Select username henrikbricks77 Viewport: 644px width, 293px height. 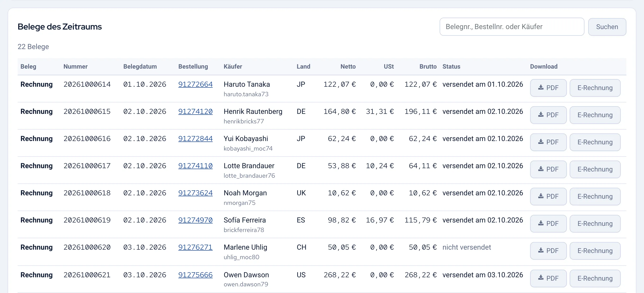tap(244, 121)
